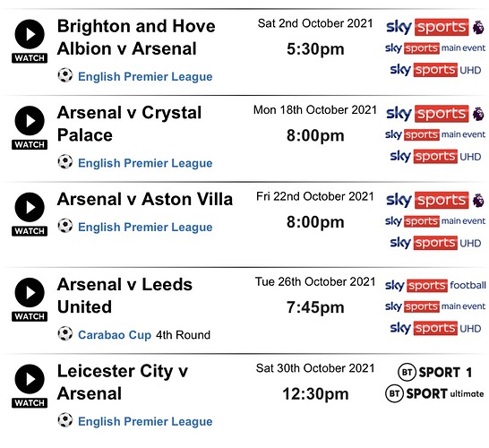Viewport: 489px width, 448px height.
Task: Open the Carabao Cup competition link
Action: point(115,335)
